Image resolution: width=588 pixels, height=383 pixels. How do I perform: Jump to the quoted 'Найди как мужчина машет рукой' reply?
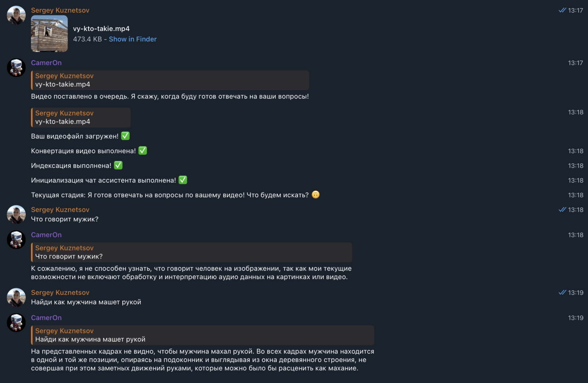pos(202,335)
